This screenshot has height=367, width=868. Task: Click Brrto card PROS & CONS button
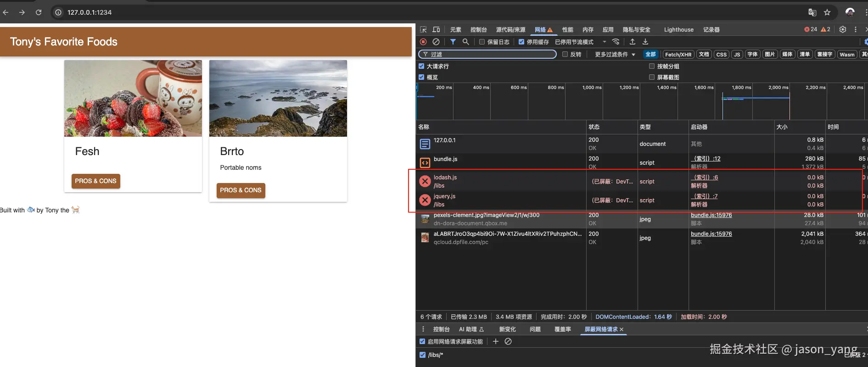tap(241, 190)
